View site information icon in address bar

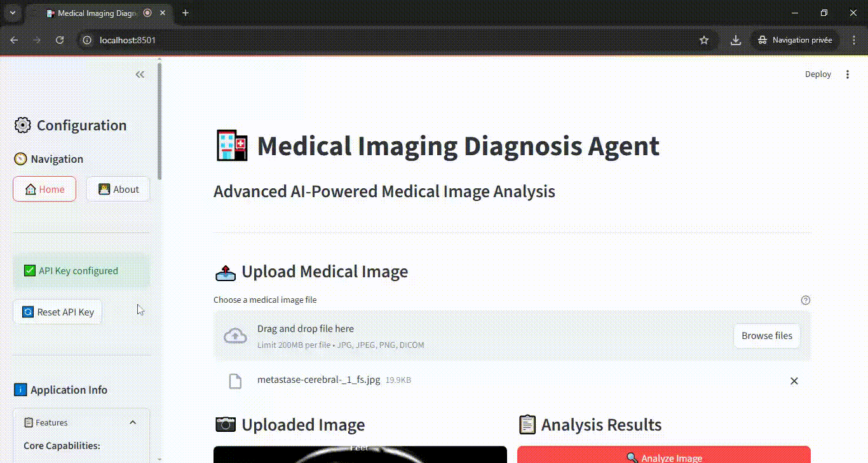point(88,40)
